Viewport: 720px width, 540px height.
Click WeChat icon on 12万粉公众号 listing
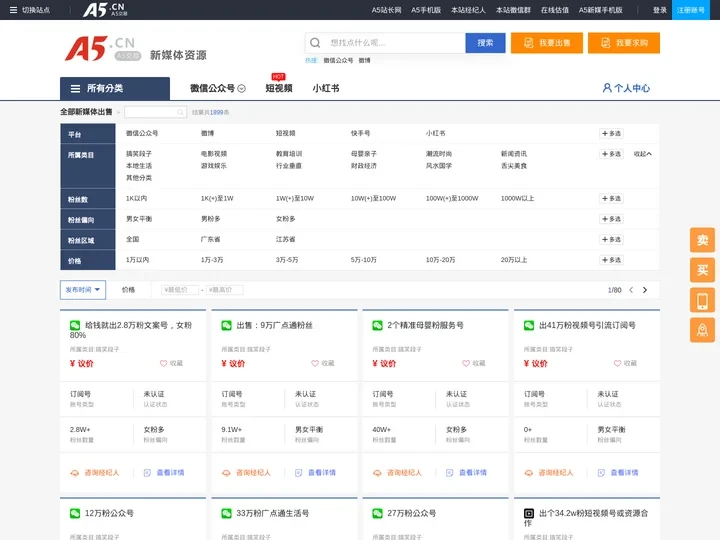click(x=75, y=513)
